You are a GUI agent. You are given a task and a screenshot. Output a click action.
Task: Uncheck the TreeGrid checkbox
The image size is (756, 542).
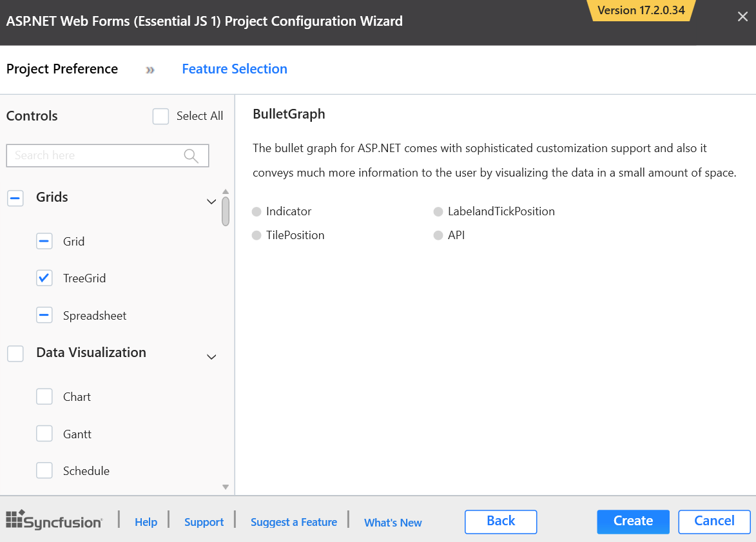click(44, 278)
